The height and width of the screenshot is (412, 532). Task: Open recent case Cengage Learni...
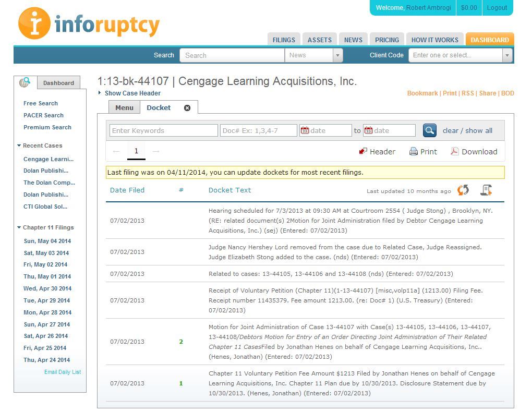click(x=48, y=159)
